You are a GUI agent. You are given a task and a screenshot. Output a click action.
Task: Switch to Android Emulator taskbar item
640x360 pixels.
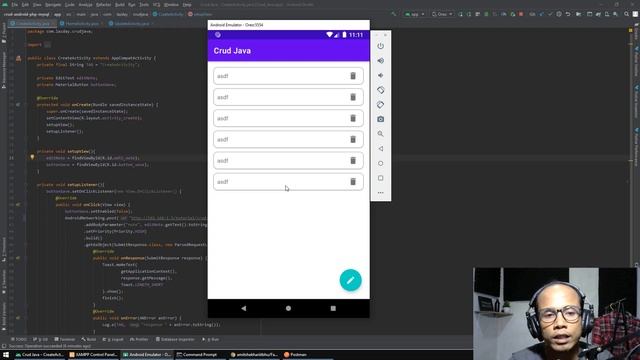(147, 355)
